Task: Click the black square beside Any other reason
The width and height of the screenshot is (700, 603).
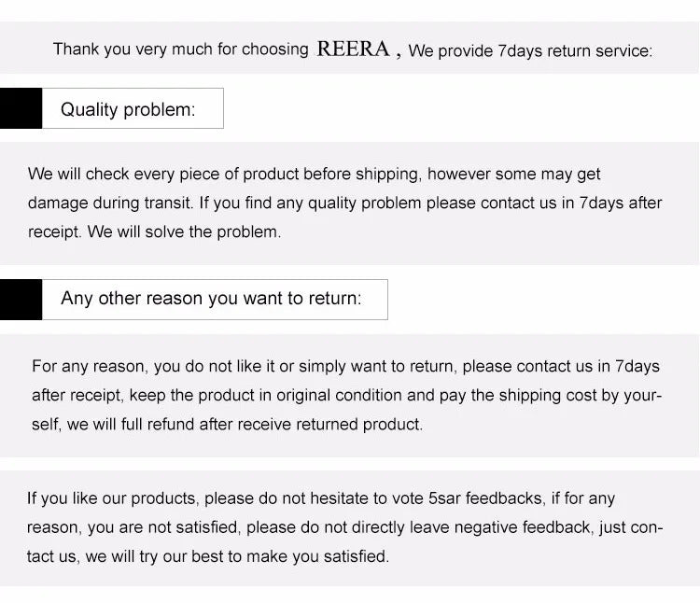Action: click(x=21, y=300)
